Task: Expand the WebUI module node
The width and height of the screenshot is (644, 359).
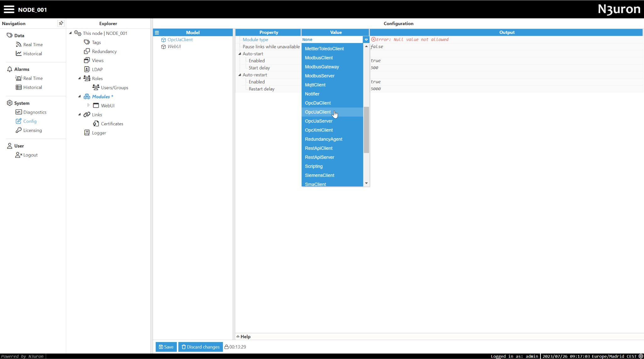Action: [88, 105]
